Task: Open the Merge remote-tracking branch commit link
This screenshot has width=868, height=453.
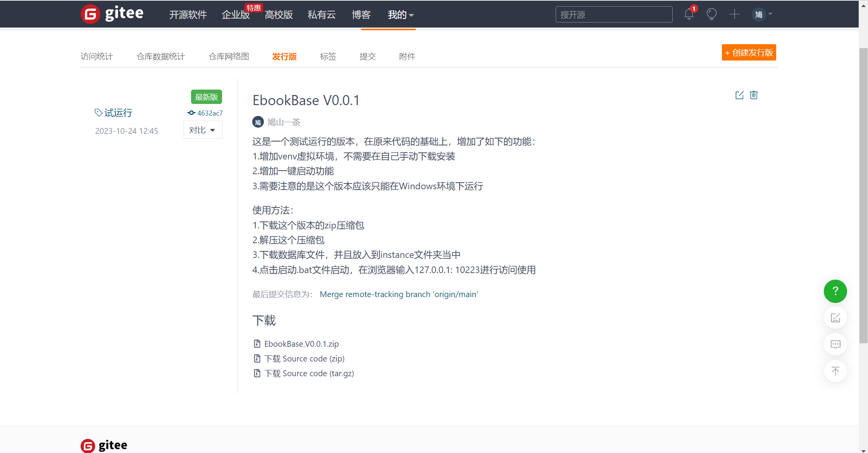Action: (x=399, y=294)
